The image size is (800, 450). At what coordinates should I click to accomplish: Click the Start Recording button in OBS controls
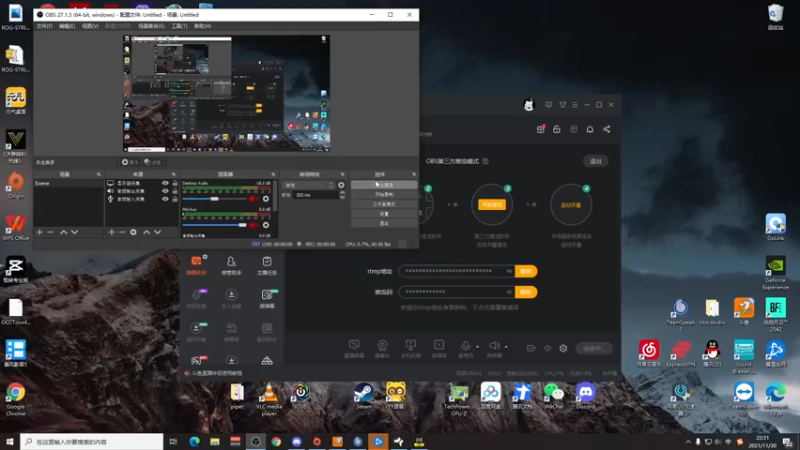[384, 194]
